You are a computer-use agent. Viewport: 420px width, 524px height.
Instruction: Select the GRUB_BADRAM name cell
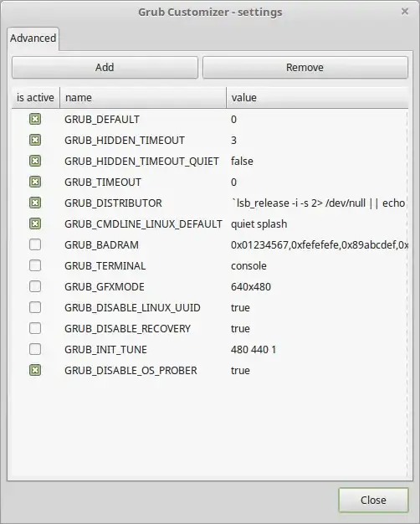pyautogui.click(x=101, y=245)
